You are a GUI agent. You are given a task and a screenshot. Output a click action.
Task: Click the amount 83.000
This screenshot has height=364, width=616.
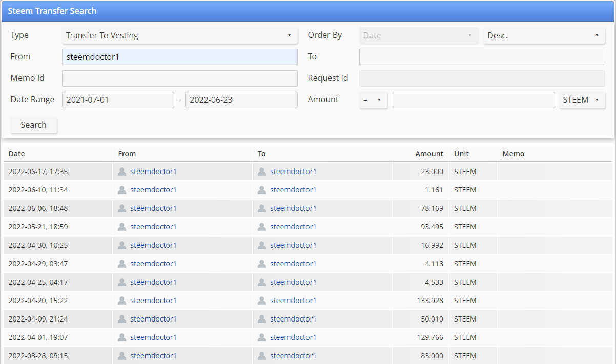(432, 356)
